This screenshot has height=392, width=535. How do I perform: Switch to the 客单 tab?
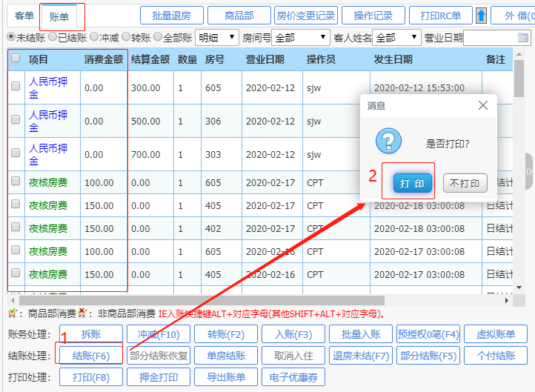pyautogui.click(x=24, y=16)
